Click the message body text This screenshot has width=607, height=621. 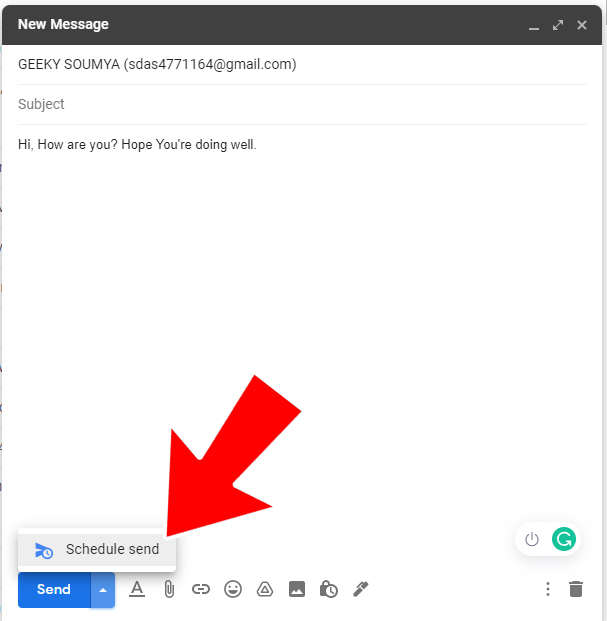click(137, 145)
